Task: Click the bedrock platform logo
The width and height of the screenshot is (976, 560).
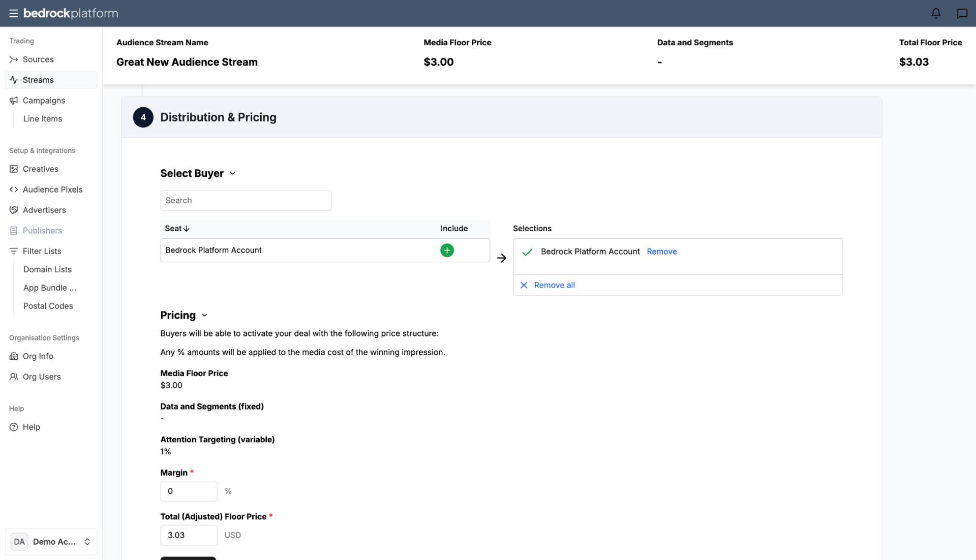Action: tap(71, 13)
